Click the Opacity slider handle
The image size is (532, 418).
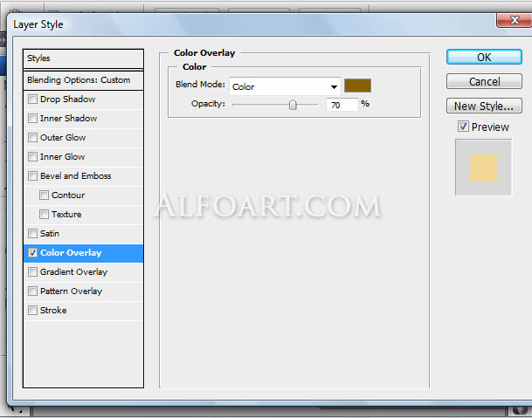click(x=293, y=105)
